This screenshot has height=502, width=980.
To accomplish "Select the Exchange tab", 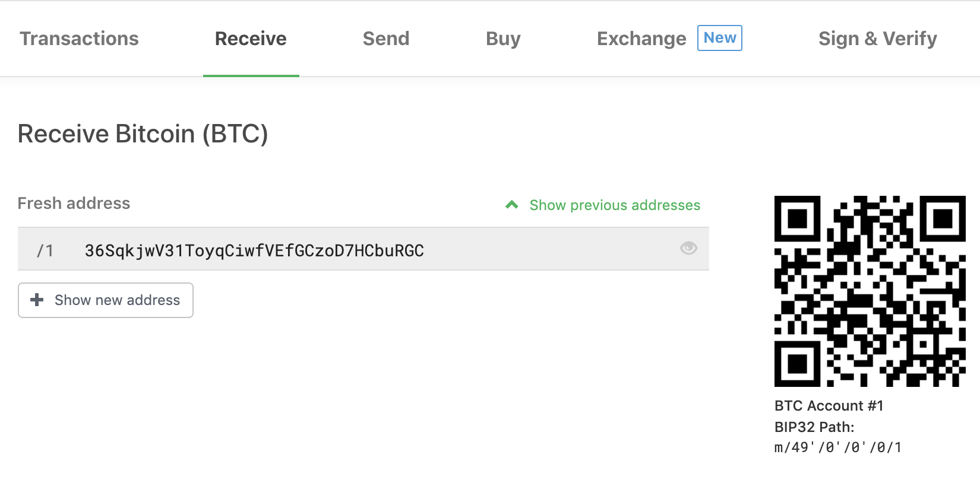I will point(641,39).
